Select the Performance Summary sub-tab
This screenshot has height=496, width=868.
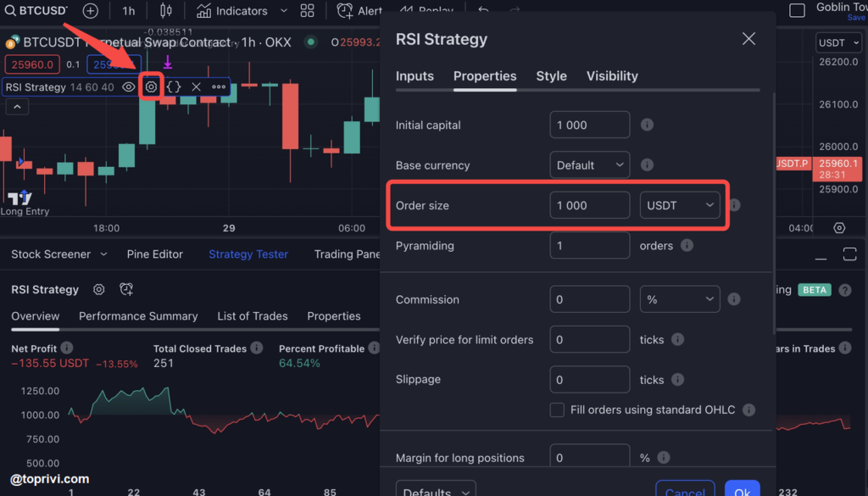(138, 316)
